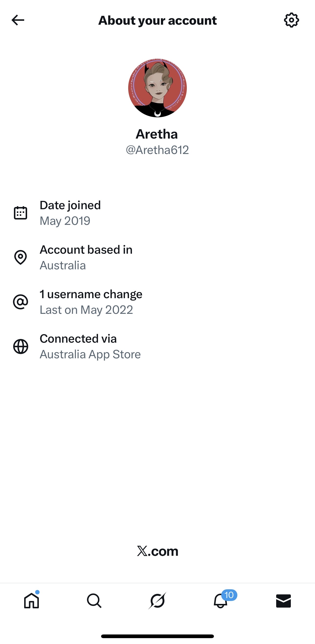Open the Home tab

click(31, 600)
